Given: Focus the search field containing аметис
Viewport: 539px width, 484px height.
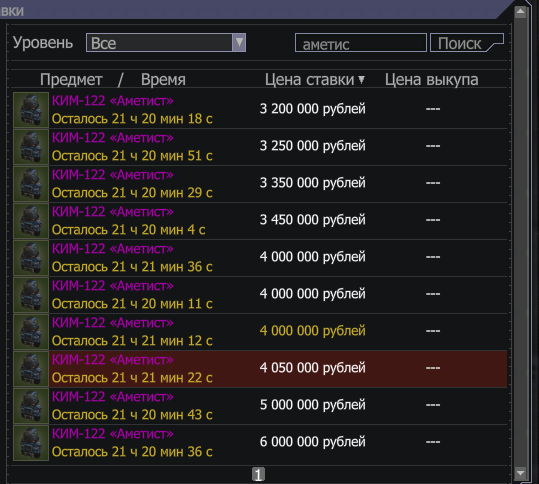Looking at the screenshot, I should tap(361, 43).
